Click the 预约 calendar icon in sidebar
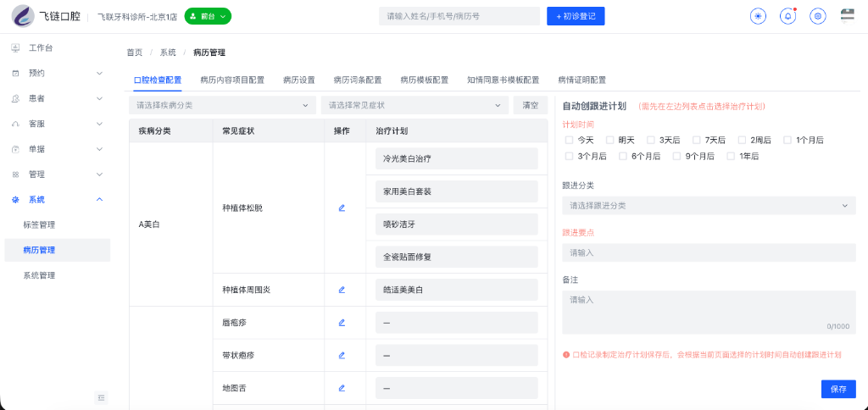The image size is (868, 410). [x=15, y=73]
